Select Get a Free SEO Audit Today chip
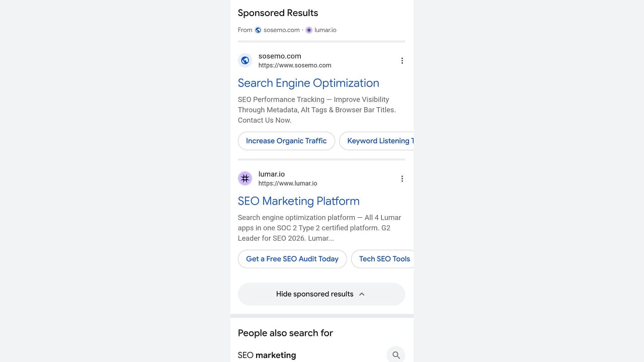 [x=292, y=259]
